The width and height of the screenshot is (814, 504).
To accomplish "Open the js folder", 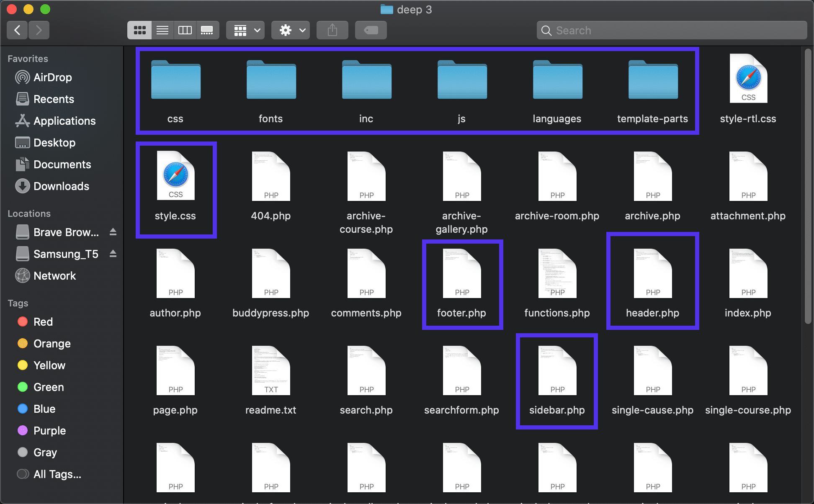I will (461, 87).
